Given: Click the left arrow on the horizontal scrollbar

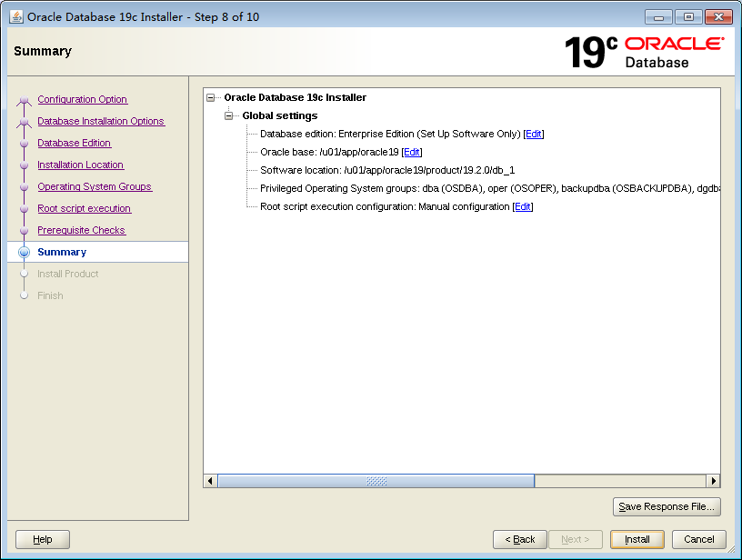Looking at the screenshot, I should tap(209, 481).
